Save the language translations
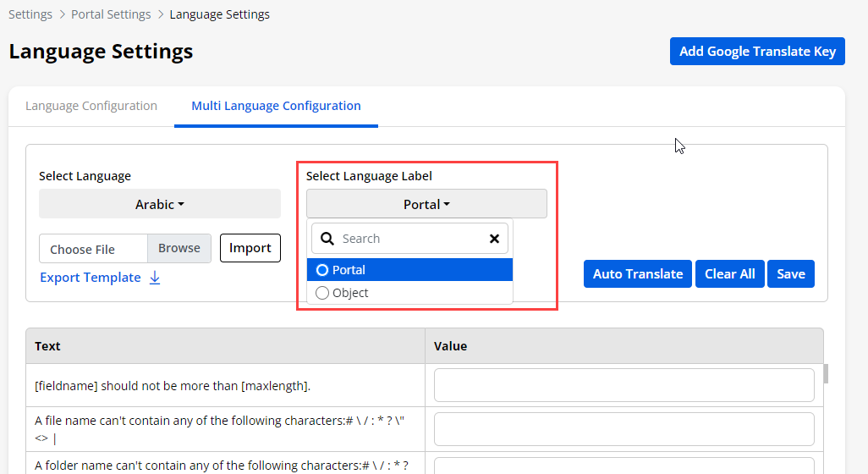This screenshot has height=474, width=868. (790, 273)
